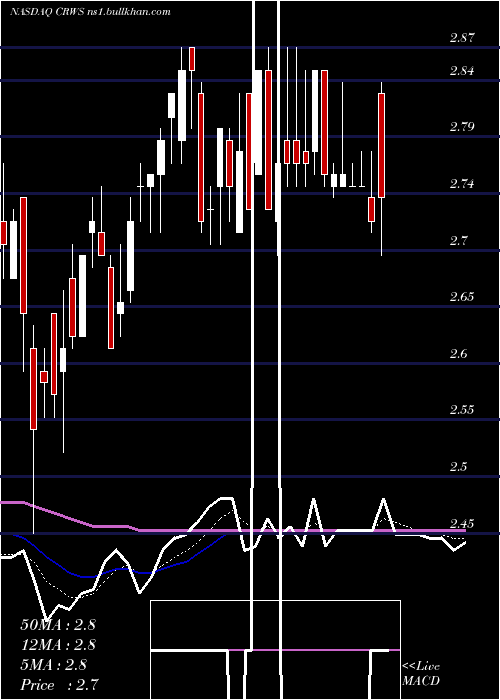Select the 2.87 price axis label
This screenshot has height=700, width=500.
pyautogui.click(x=463, y=38)
